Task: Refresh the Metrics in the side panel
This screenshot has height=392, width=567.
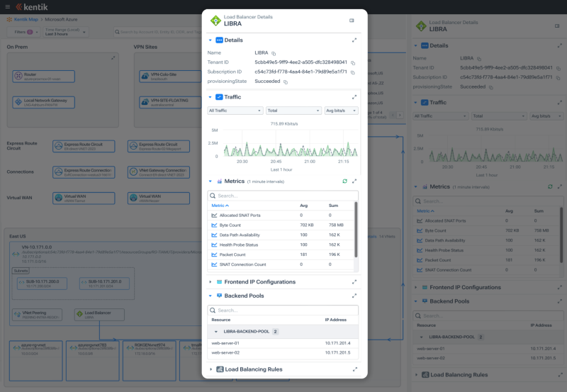Action: click(550, 186)
